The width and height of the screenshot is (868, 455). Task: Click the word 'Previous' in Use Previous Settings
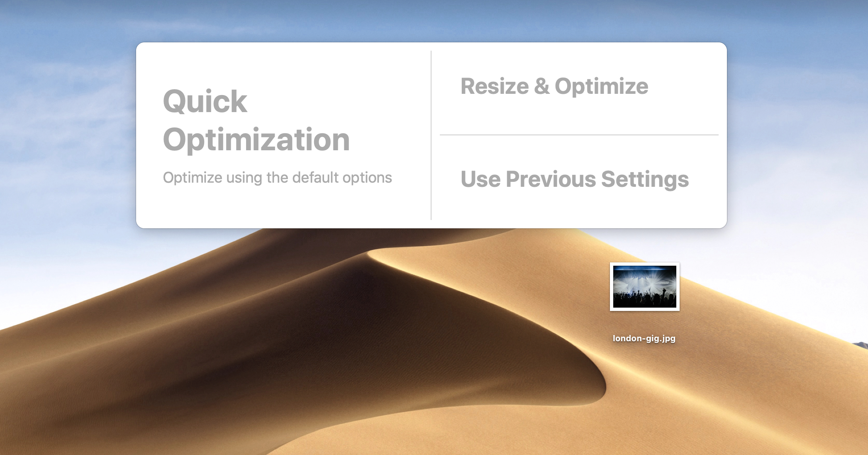click(x=551, y=179)
